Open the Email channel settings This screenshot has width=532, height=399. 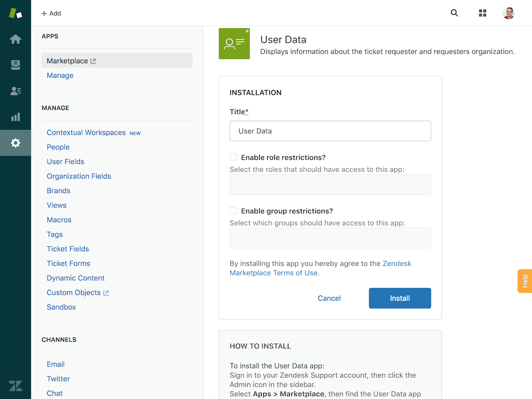55,364
